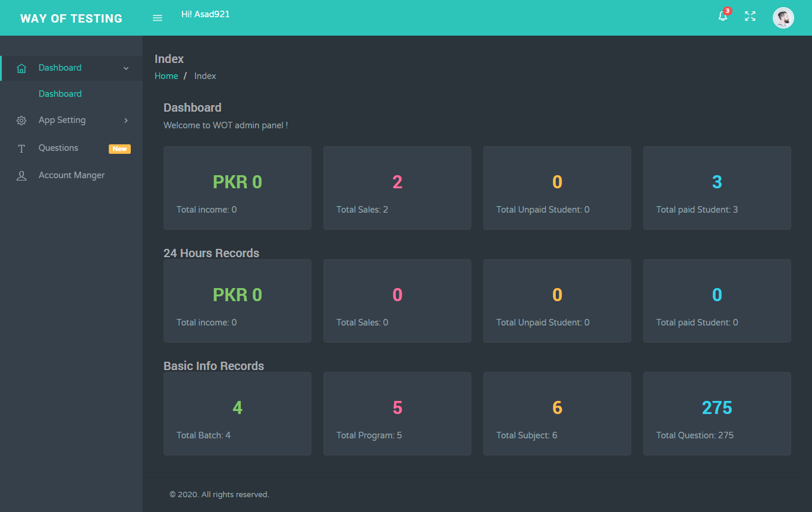Click the Account Manger person icon
Screen dimensions: 812x512
(21, 175)
